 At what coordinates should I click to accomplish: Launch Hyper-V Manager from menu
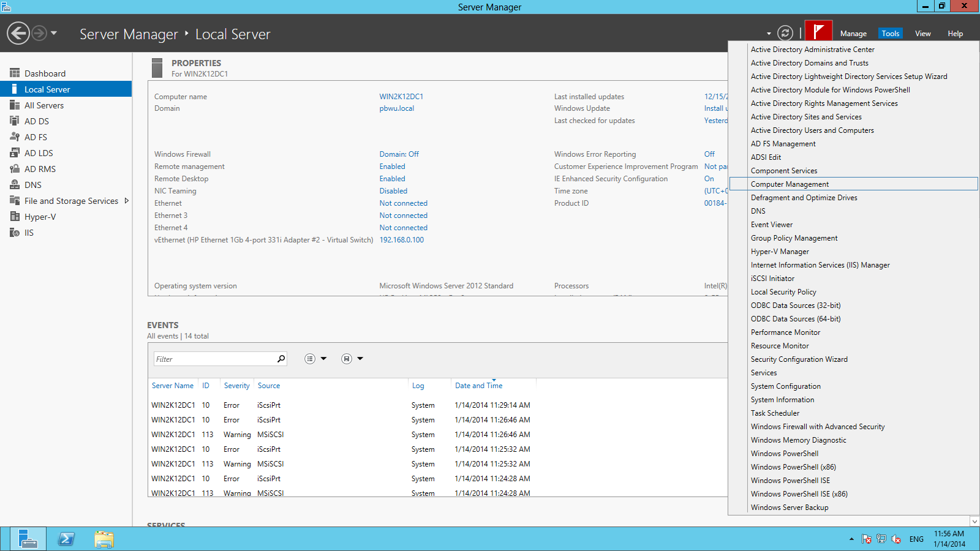click(x=780, y=252)
